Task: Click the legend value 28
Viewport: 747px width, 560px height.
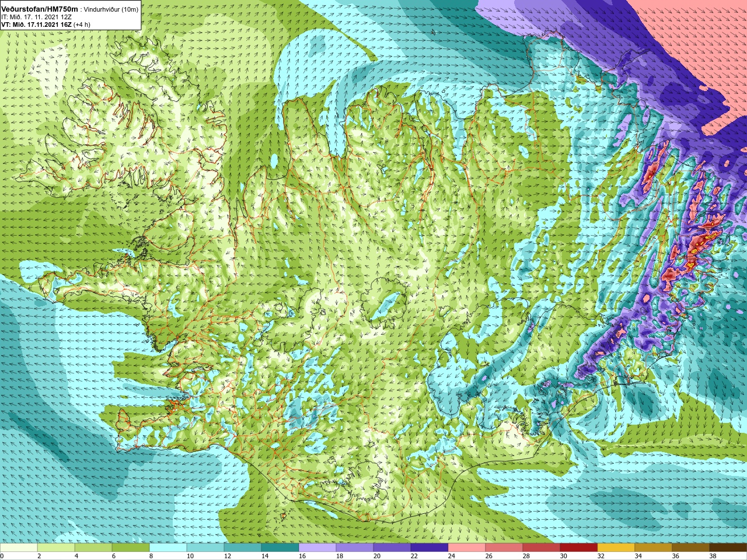Action: pyautogui.click(x=526, y=556)
